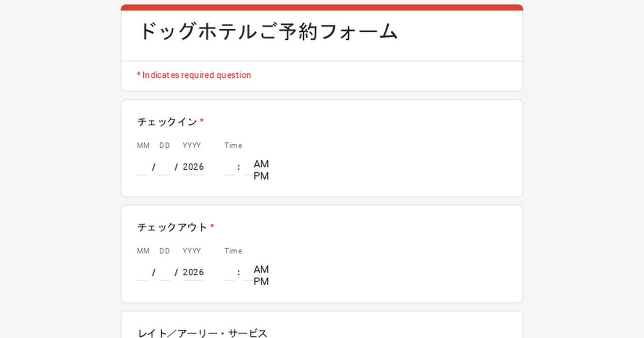Select PM for the チェックアウト time

261,282
